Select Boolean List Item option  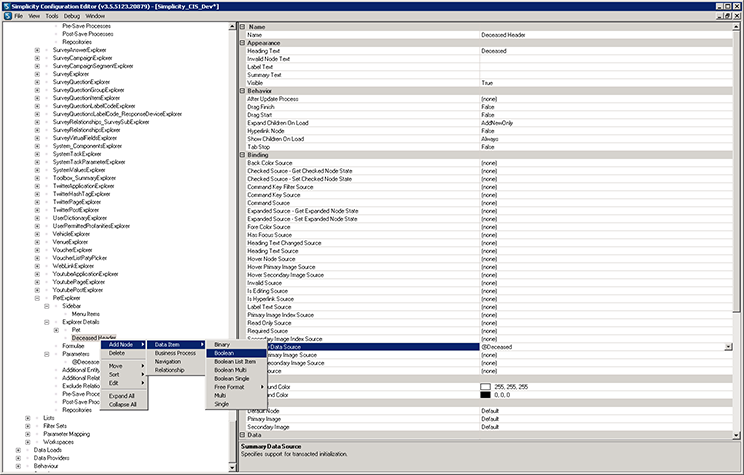(x=236, y=362)
